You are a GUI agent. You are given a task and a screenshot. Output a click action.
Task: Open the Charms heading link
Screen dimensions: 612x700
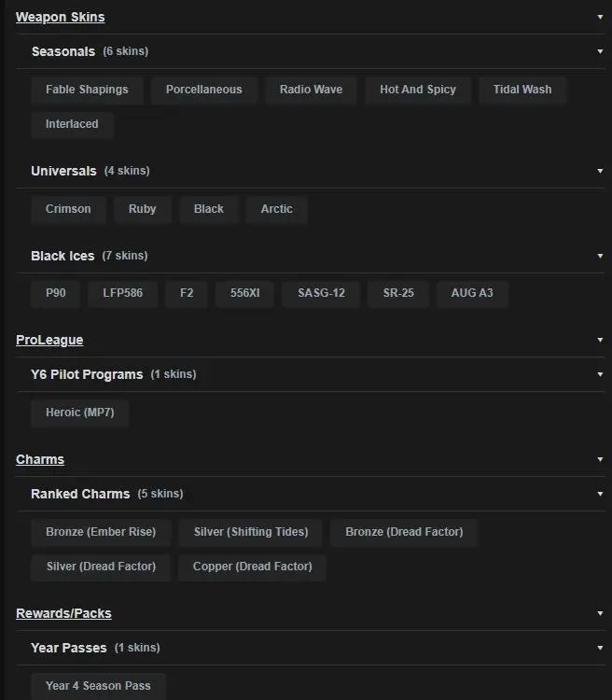coord(40,459)
